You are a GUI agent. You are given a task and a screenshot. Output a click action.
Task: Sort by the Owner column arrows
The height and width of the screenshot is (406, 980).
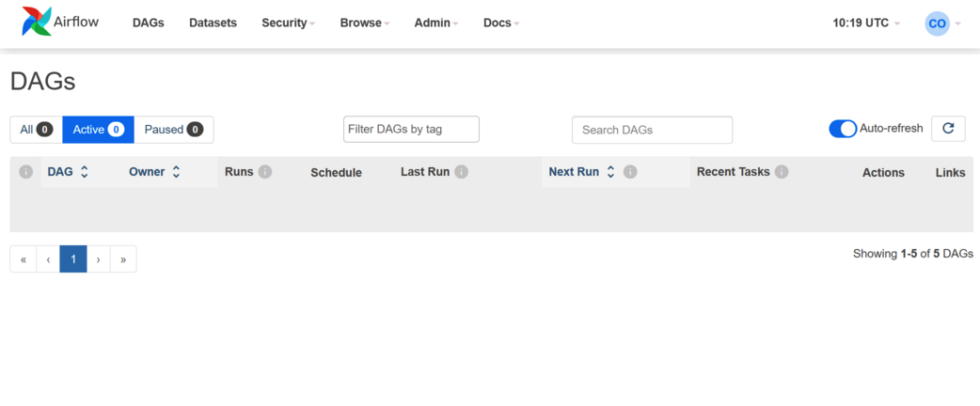pos(176,172)
